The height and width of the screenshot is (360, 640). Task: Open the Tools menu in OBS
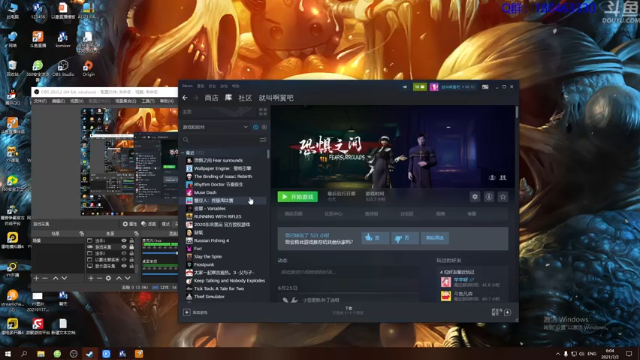pyautogui.click(x=147, y=101)
